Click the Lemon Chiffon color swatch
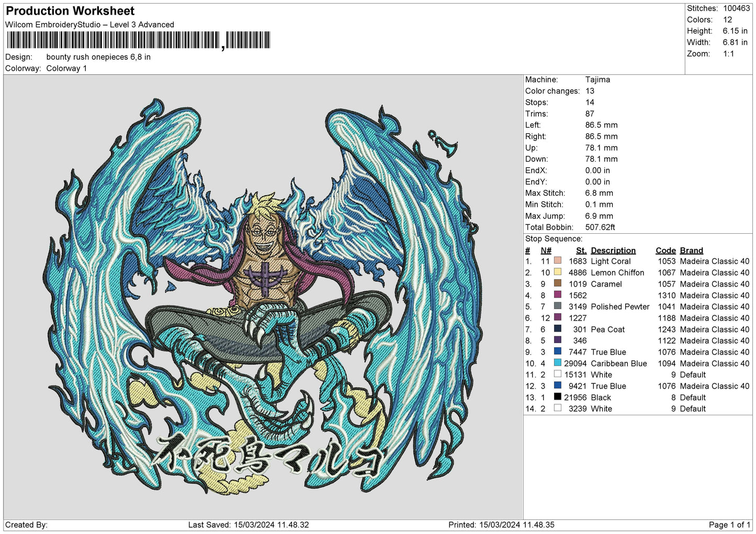Screen dimensions: 756x534 point(558,272)
